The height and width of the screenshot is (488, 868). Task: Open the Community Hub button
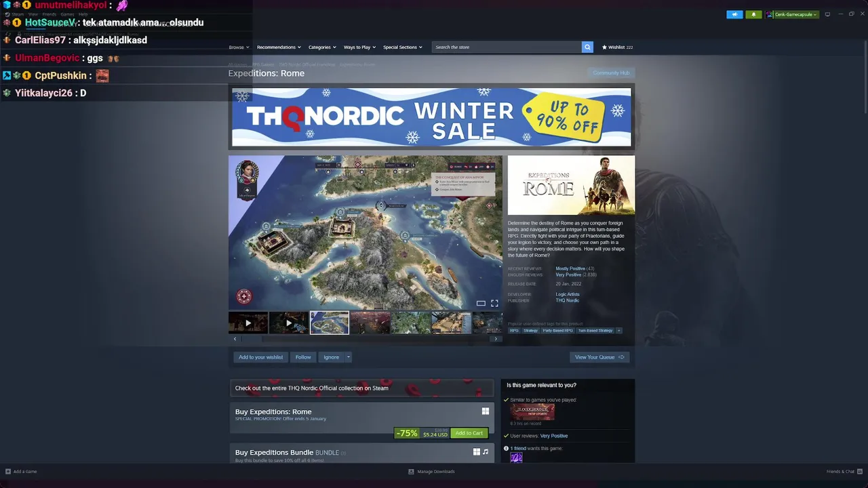pos(611,73)
